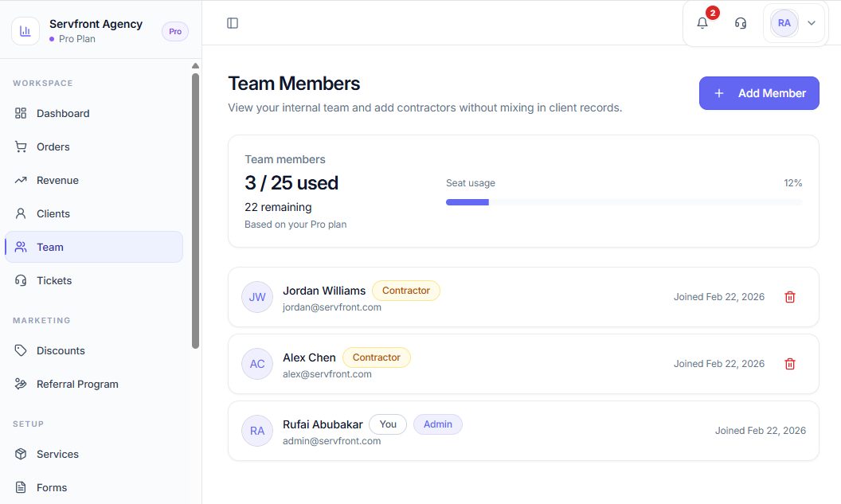Click the seat usage progress bar

click(x=624, y=202)
